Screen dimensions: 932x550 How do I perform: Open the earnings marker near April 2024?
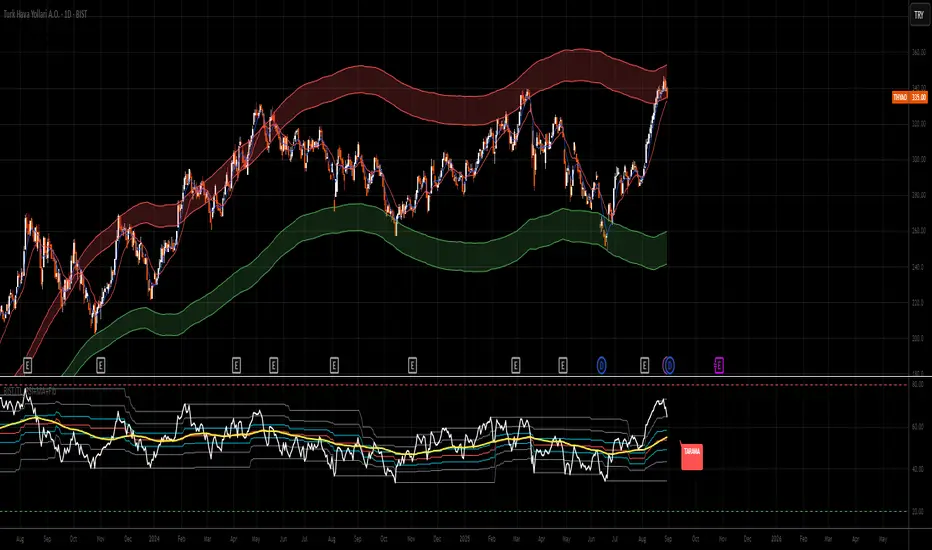(x=236, y=365)
